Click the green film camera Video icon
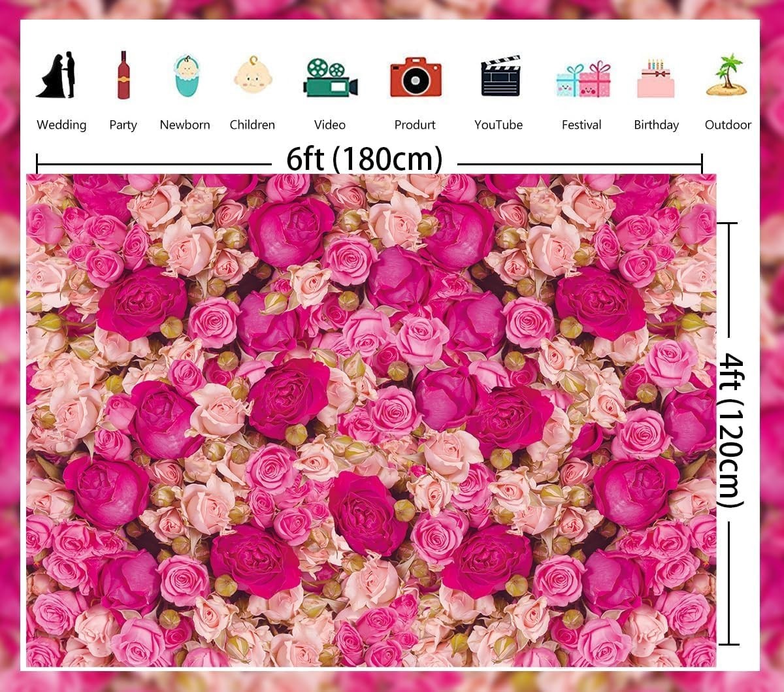The image size is (784, 692). (330, 78)
